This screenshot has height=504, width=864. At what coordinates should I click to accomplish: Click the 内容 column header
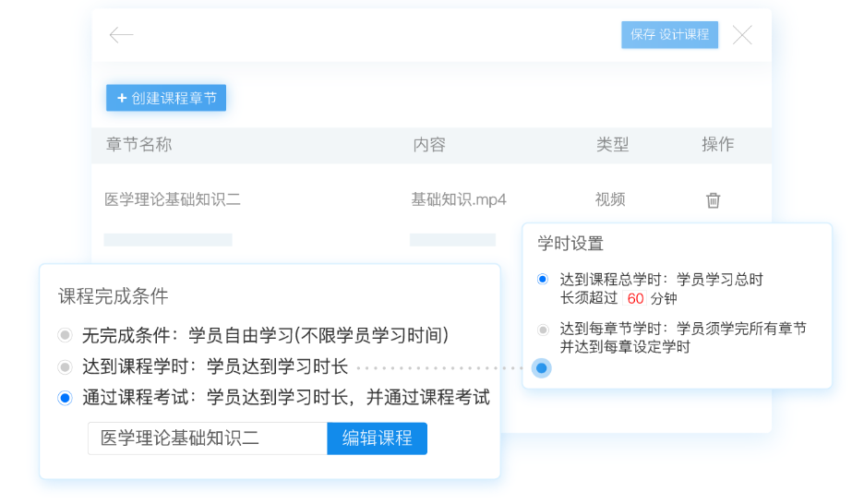[x=429, y=145]
